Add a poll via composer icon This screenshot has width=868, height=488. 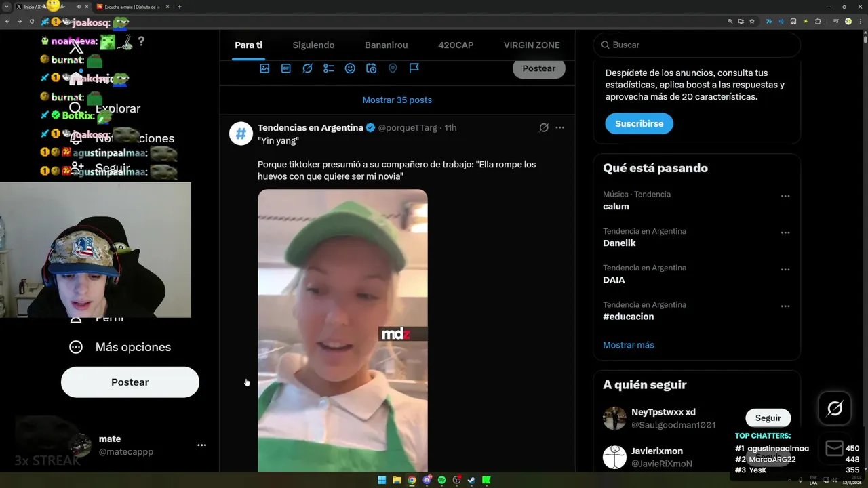329,68
